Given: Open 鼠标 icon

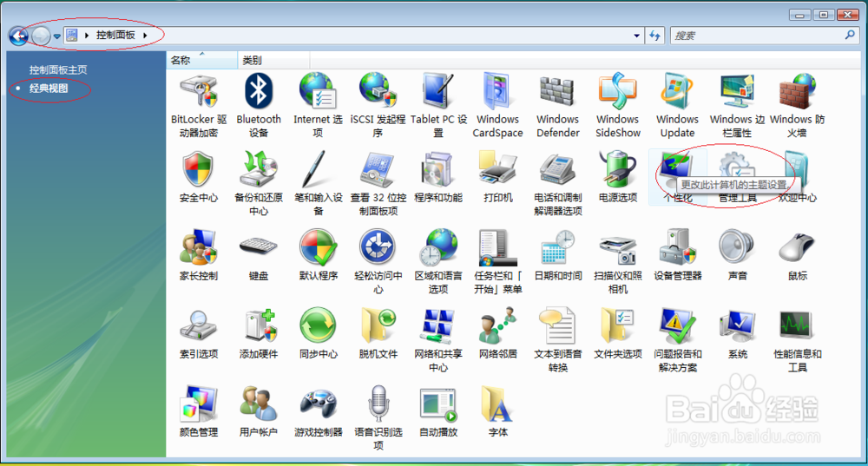Looking at the screenshot, I should point(797,247).
